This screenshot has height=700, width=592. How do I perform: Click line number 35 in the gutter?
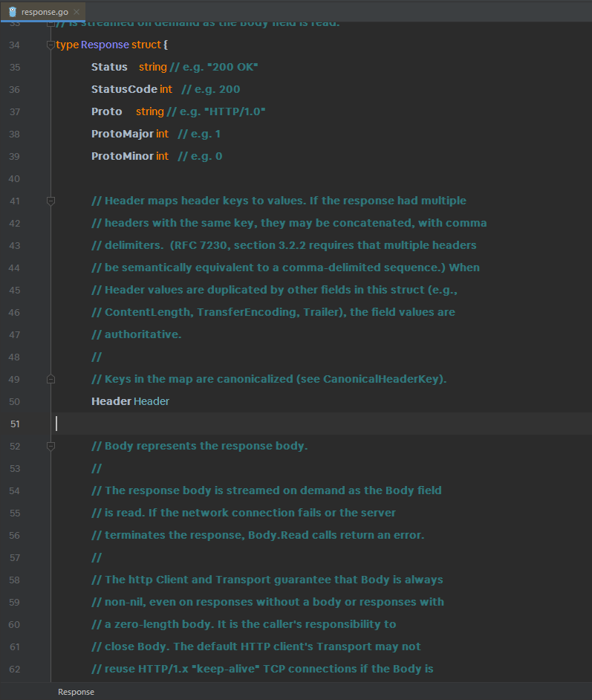[x=15, y=67]
